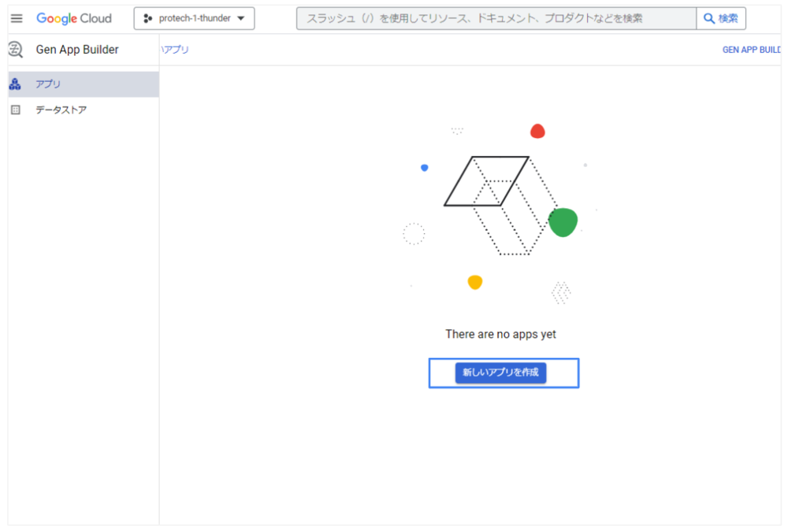Click the project icon beside protech-1-thunder

coord(147,18)
